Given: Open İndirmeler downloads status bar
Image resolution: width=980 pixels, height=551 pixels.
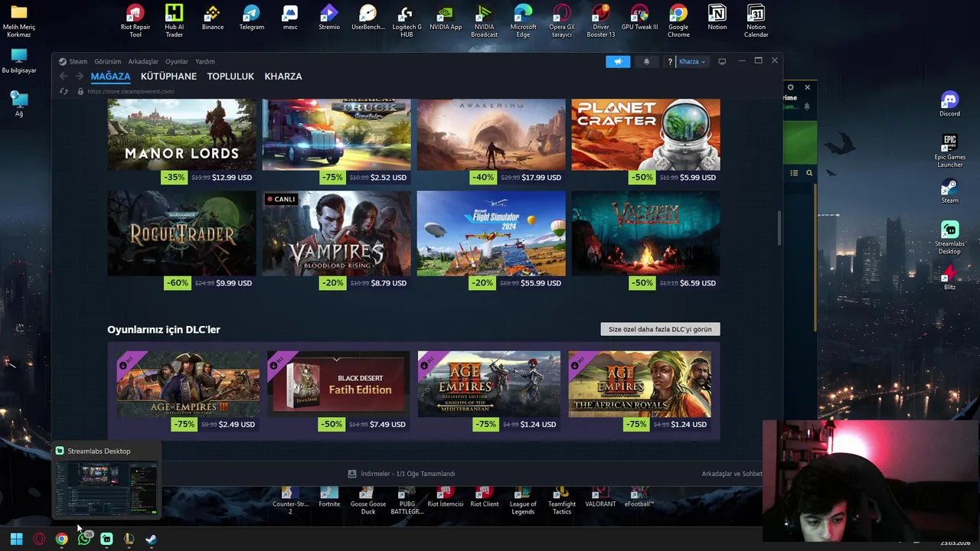Looking at the screenshot, I should click(401, 474).
